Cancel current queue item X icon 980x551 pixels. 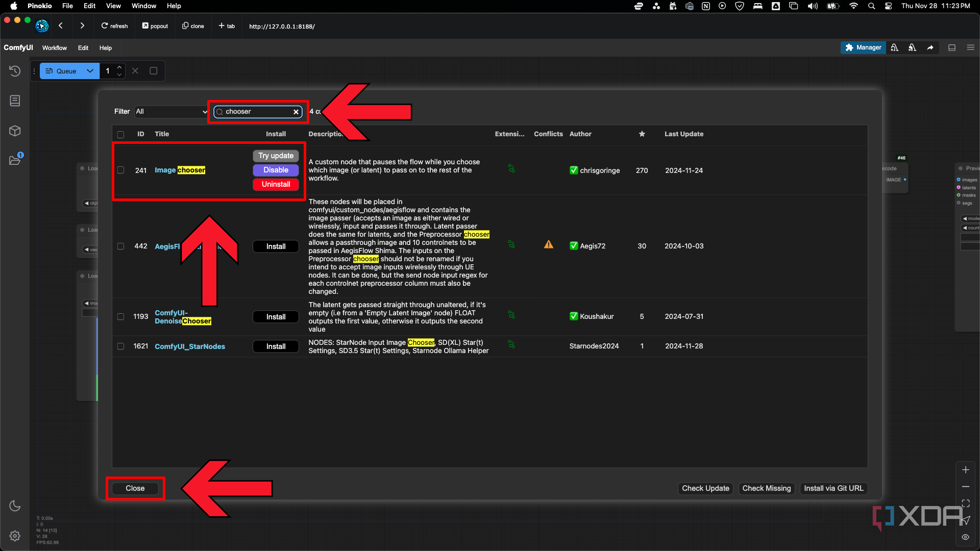[135, 71]
